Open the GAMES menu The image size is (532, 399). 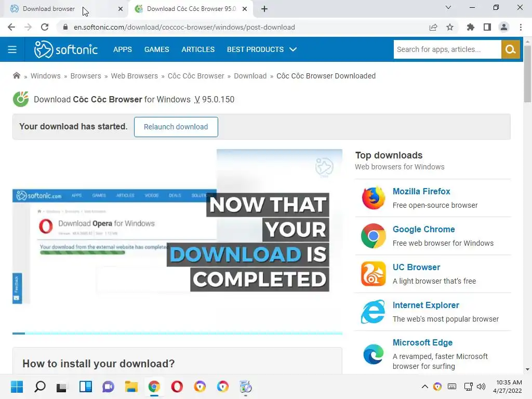coord(156,49)
